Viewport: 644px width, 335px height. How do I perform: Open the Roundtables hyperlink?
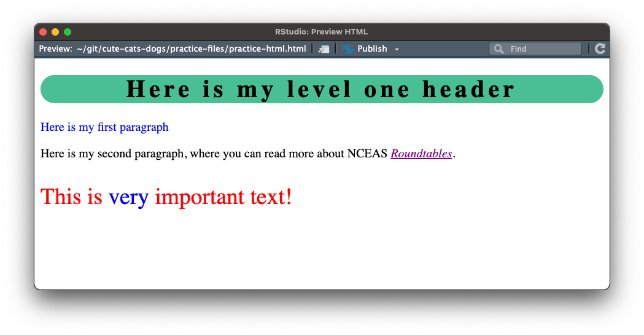coord(421,153)
